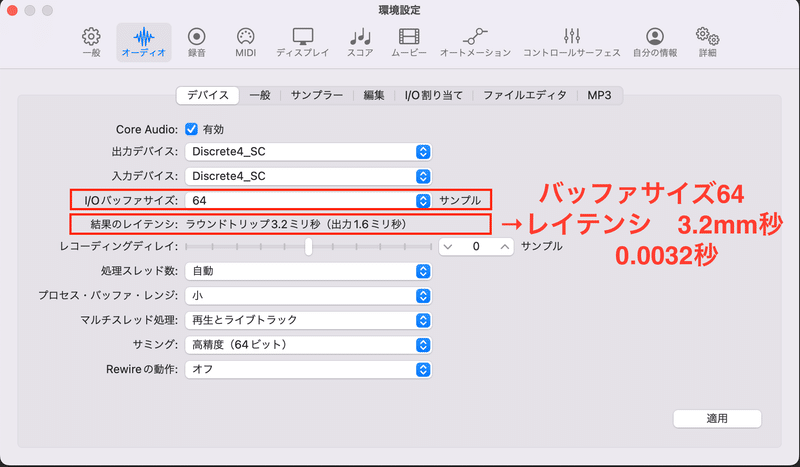
Task: Open the ディスプレイ display preferences icon
Action: (303, 42)
